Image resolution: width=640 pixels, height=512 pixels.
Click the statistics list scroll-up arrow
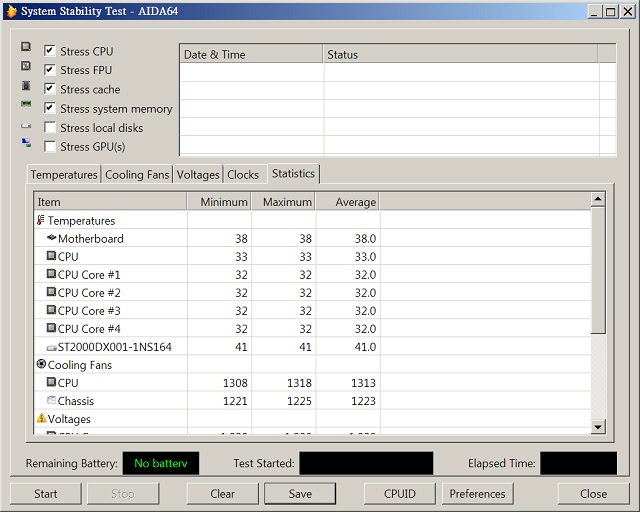[598, 199]
